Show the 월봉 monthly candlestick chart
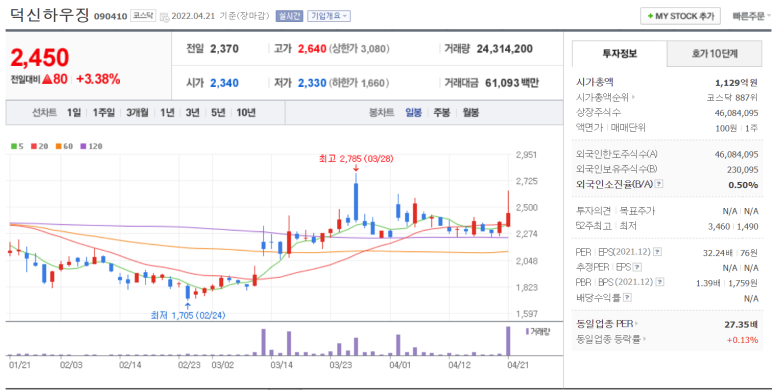 (470, 113)
